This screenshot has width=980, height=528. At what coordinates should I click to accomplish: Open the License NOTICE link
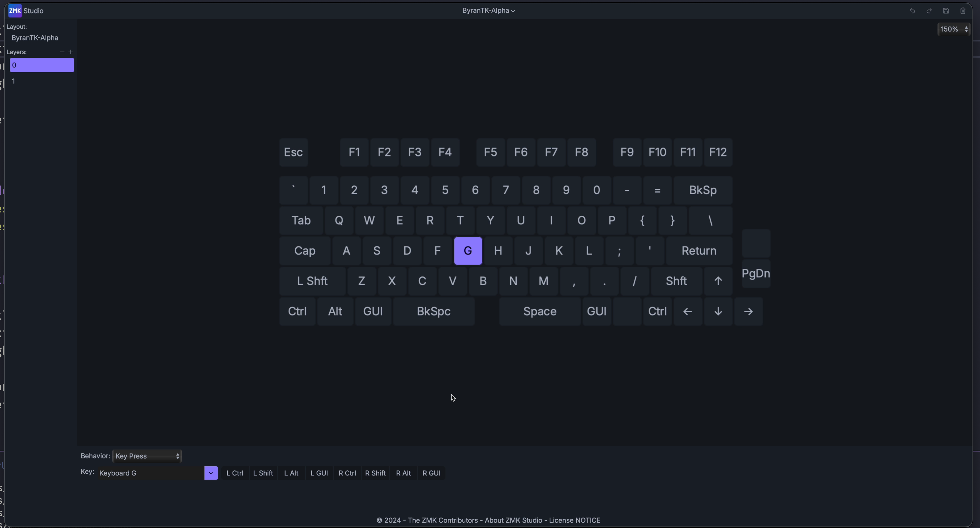click(575, 520)
